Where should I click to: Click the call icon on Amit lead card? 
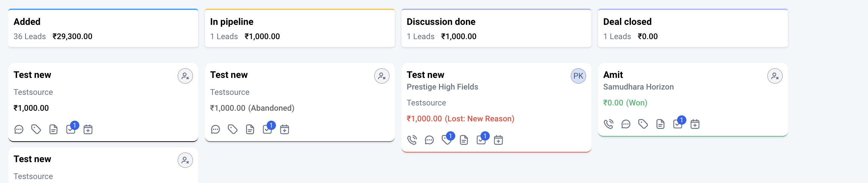pyautogui.click(x=608, y=124)
